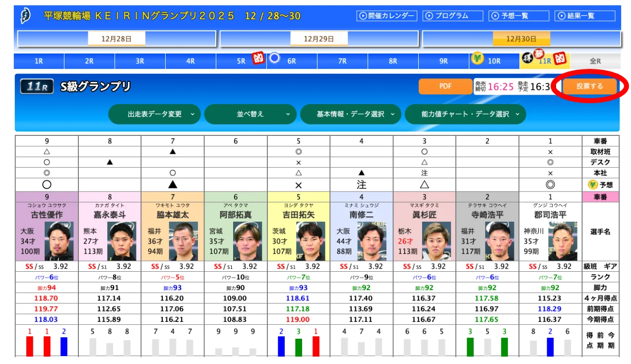Open 基本情報・データ選択 dropdown
The width and height of the screenshot is (631, 364).
351,114
